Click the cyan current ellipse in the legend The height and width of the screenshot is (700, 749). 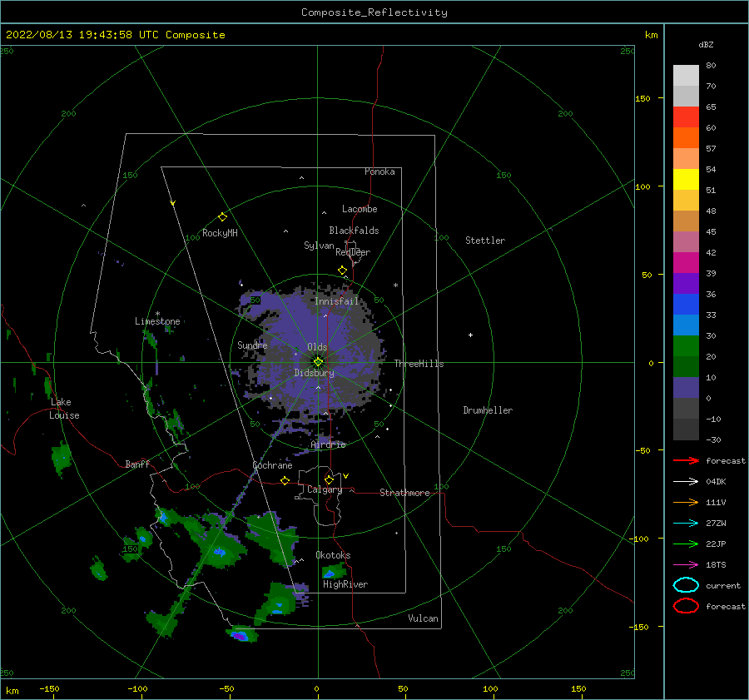coord(686,585)
